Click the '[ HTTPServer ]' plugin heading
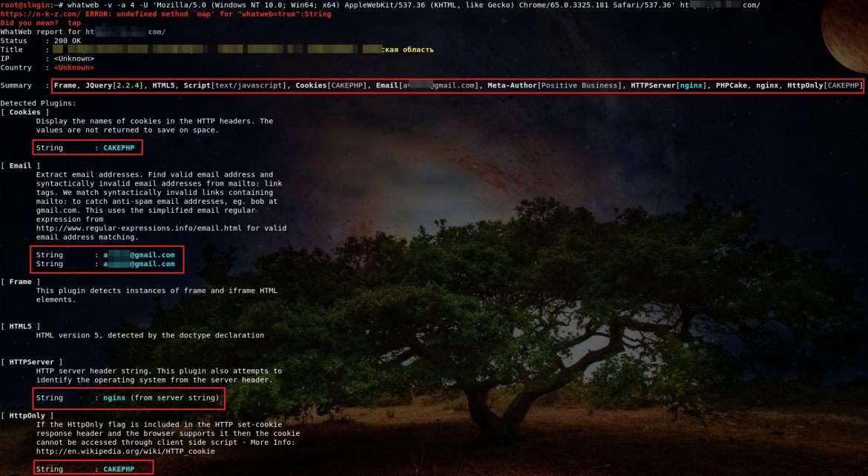 point(32,362)
